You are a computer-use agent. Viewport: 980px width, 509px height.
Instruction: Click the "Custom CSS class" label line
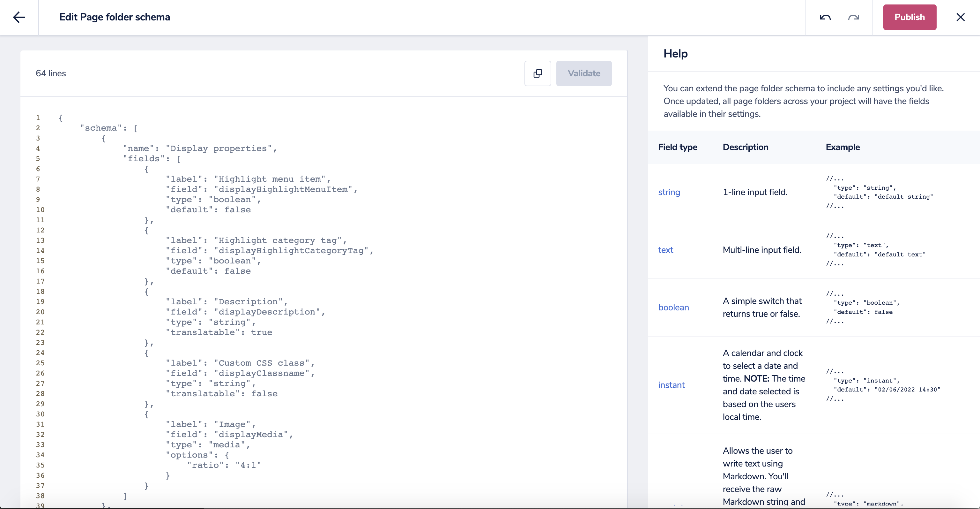(240, 363)
